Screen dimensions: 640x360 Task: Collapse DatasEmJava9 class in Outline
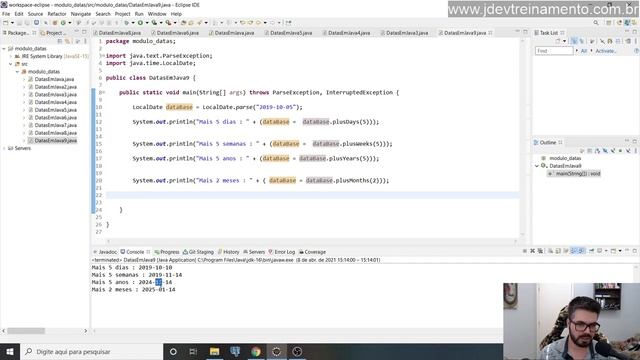coord(537,166)
